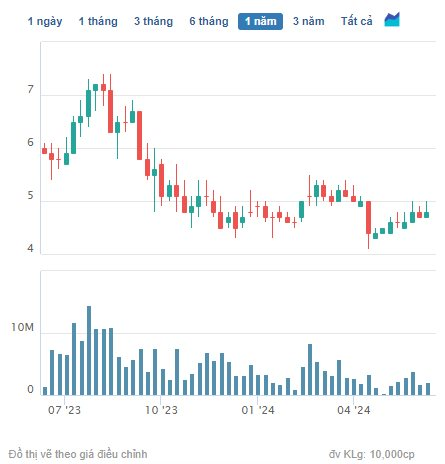The width and height of the screenshot is (445, 464).
Task: Click the long red candle near 04 '24
Action: click(368, 217)
